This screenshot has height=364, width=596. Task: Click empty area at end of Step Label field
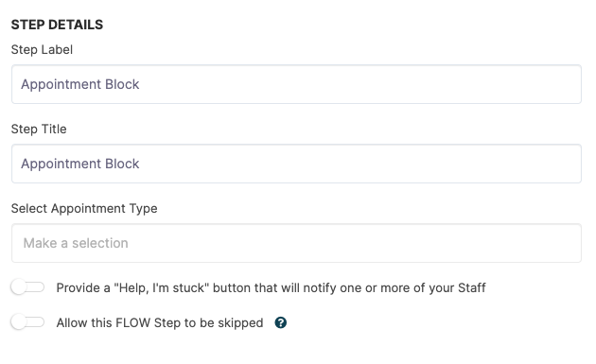(532, 84)
